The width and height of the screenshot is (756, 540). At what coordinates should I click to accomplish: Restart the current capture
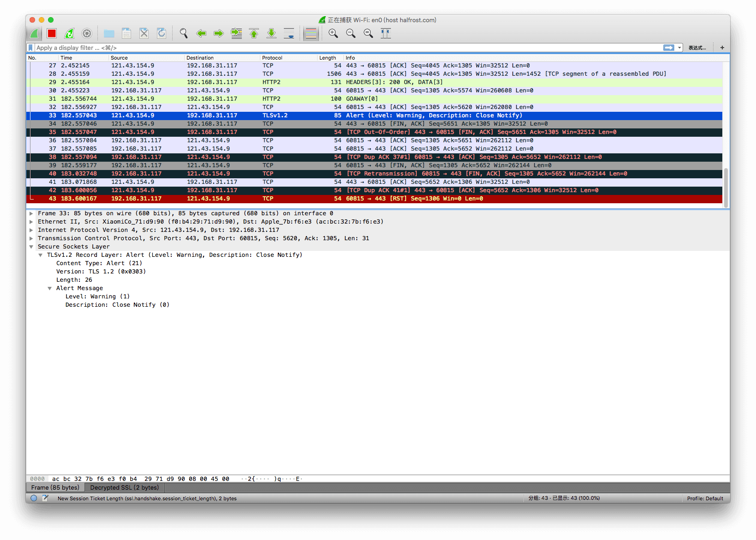tap(69, 33)
